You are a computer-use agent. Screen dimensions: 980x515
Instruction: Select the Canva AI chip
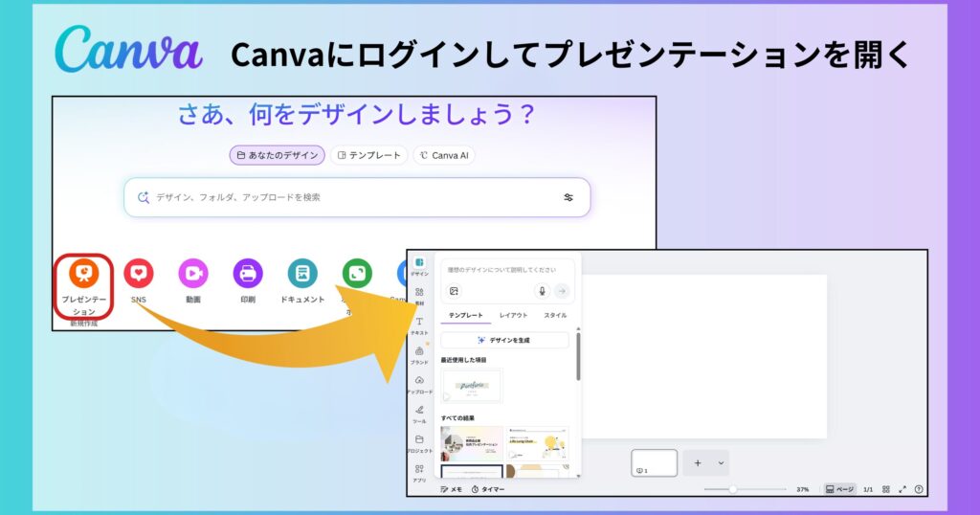pos(444,155)
